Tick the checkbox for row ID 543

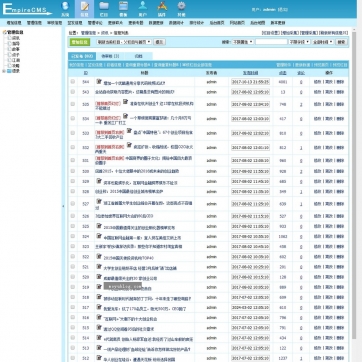coord(73,92)
